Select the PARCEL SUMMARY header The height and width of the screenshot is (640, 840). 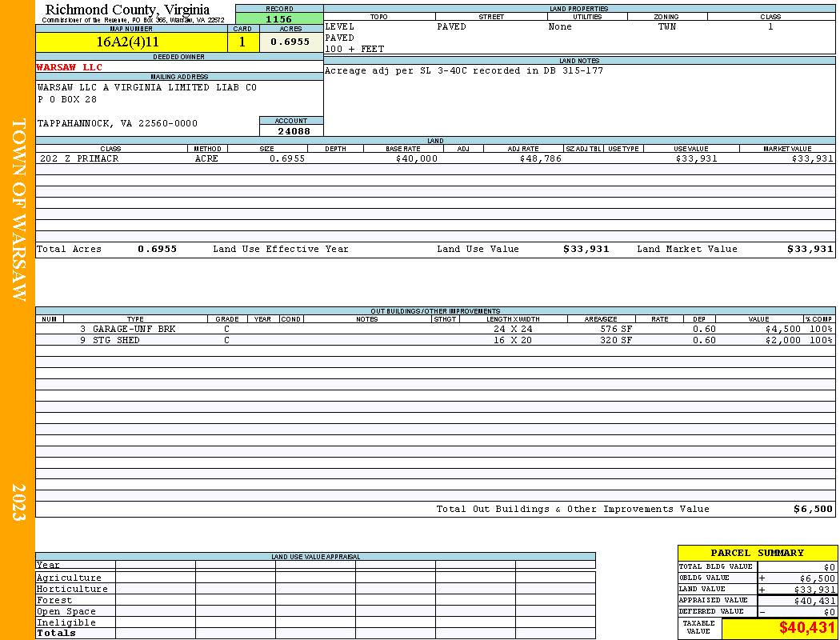757,553
